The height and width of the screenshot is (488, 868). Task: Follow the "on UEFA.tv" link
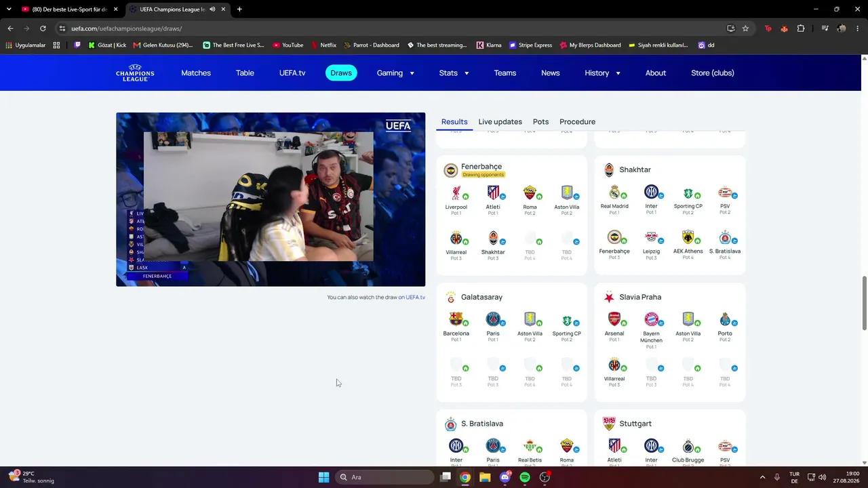[412, 298]
